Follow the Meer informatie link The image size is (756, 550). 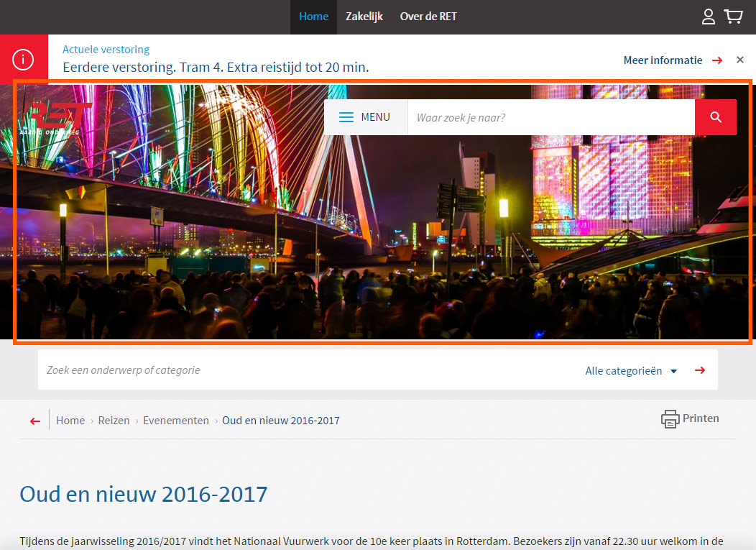pyautogui.click(x=663, y=60)
